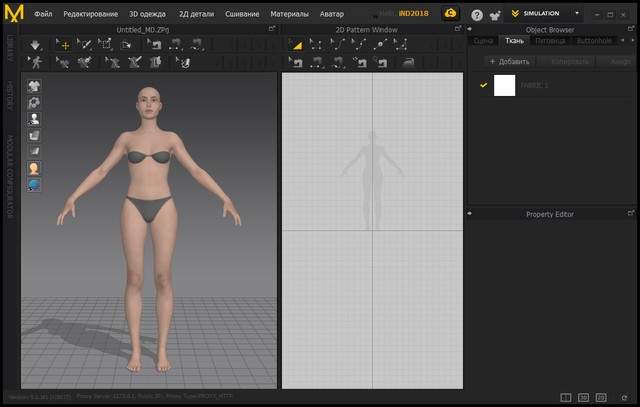Click the Добавить button
This screenshot has height=407, width=640.
(x=509, y=61)
